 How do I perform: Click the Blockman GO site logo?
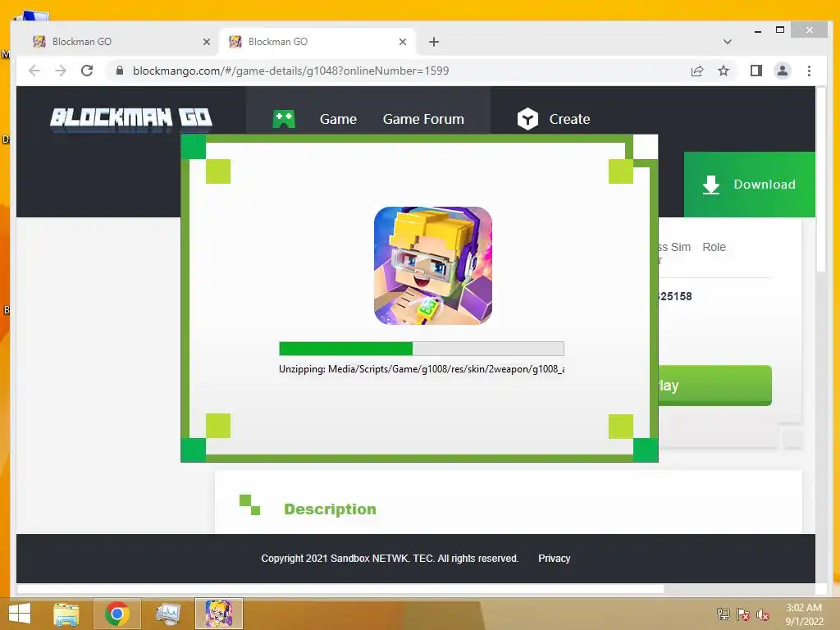click(131, 119)
